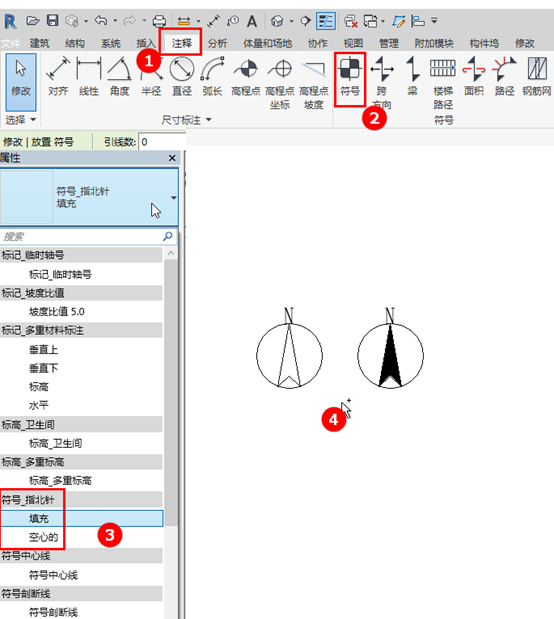Select 标高_卫生间 type entry
This screenshot has height=619, width=554.
(x=81, y=443)
